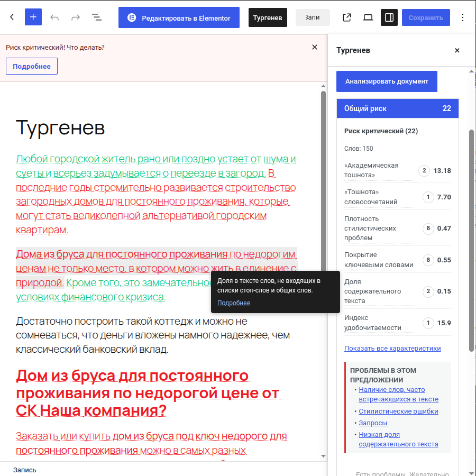Click ПРОБЛЕМЫ В ЭТОМ ПРЕДЛОЖЕНИИ heading
This screenshot has width=476, height=476.
pos(383,375)
